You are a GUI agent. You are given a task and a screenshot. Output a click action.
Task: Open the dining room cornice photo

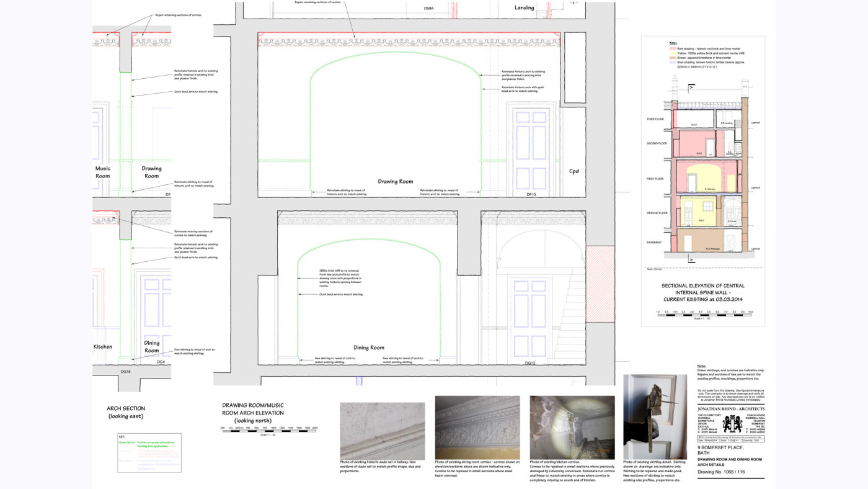pyautogui.click(x=477, y=427)
